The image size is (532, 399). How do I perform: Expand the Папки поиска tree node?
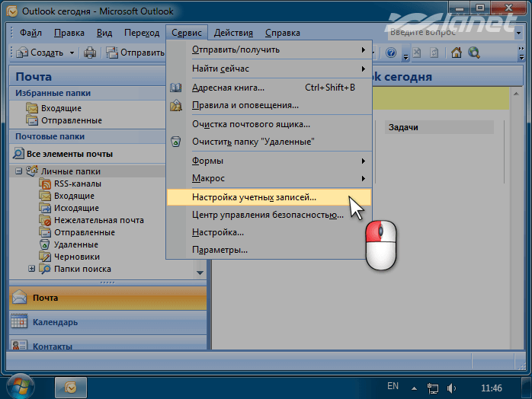point(31,269)
